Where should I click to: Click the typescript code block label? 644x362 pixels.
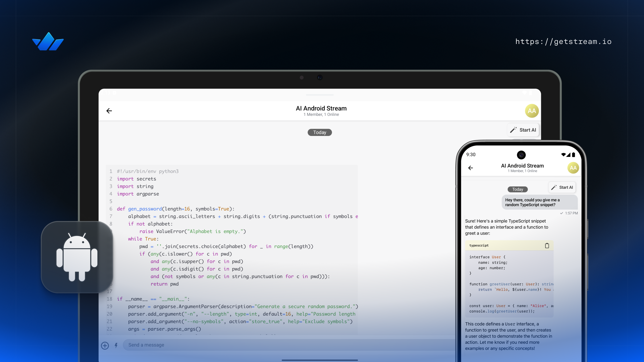pyautogui.click(x=479, y=245)
